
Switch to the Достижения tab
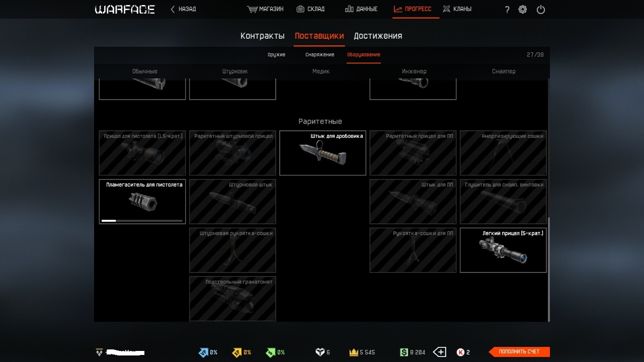pyautogui.click(x=378, y=36)
